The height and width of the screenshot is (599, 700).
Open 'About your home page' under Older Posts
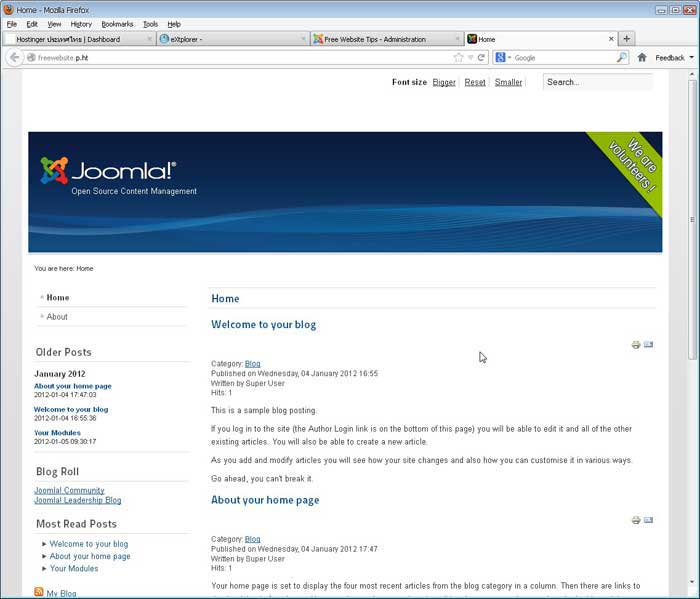point(73,386)
